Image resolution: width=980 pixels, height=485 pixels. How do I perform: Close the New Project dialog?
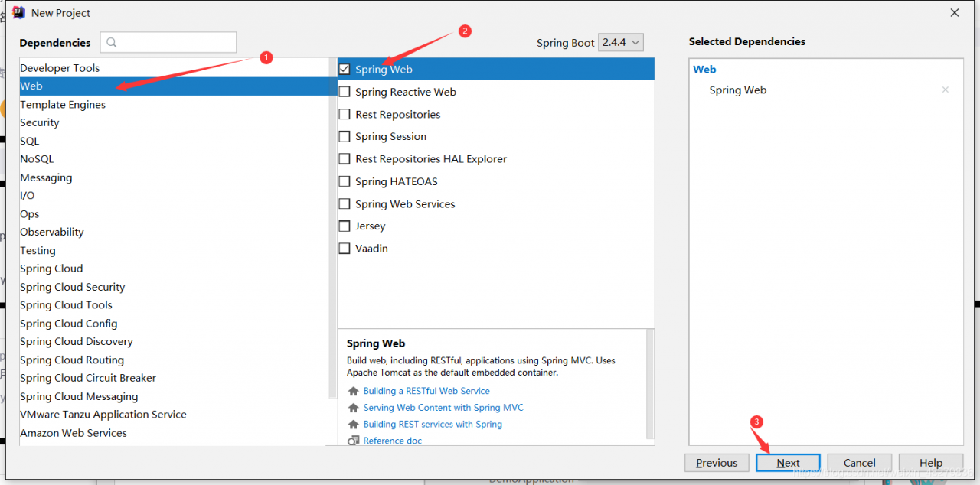pyautogui.click(x=955, y=13)
